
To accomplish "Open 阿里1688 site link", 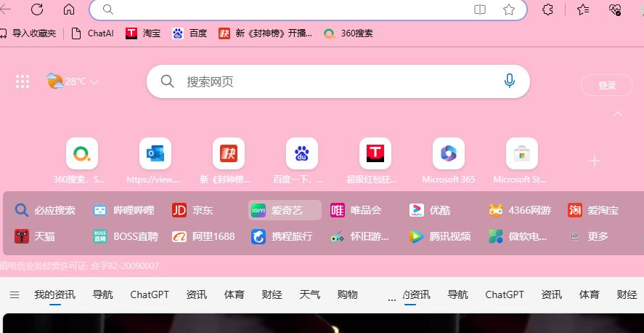I will [203, 236].
